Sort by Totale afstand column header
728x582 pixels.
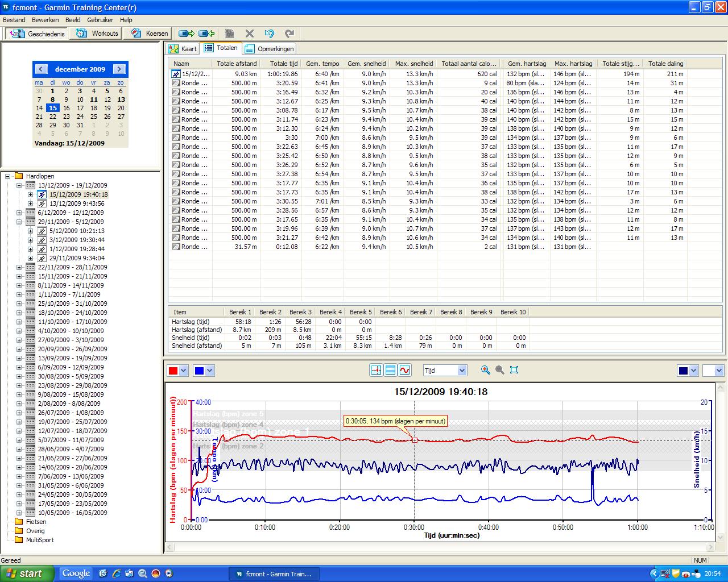point(237,64)
